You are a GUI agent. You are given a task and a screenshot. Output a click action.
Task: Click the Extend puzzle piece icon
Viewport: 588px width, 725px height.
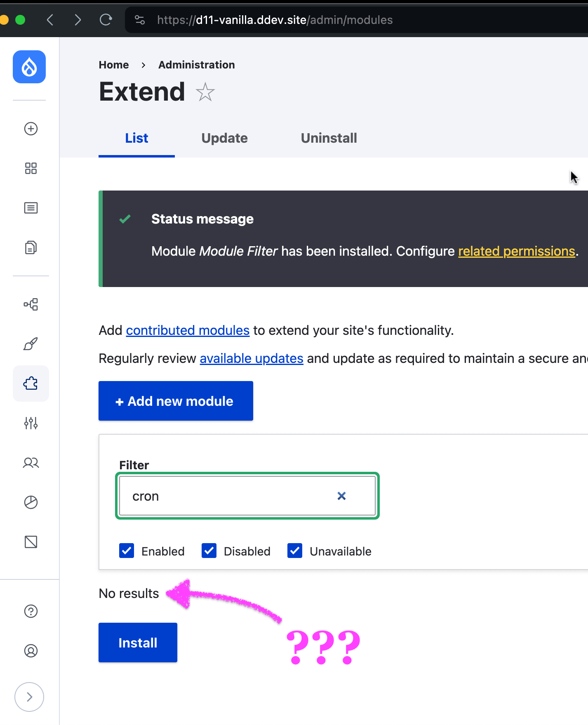[31, 384]
